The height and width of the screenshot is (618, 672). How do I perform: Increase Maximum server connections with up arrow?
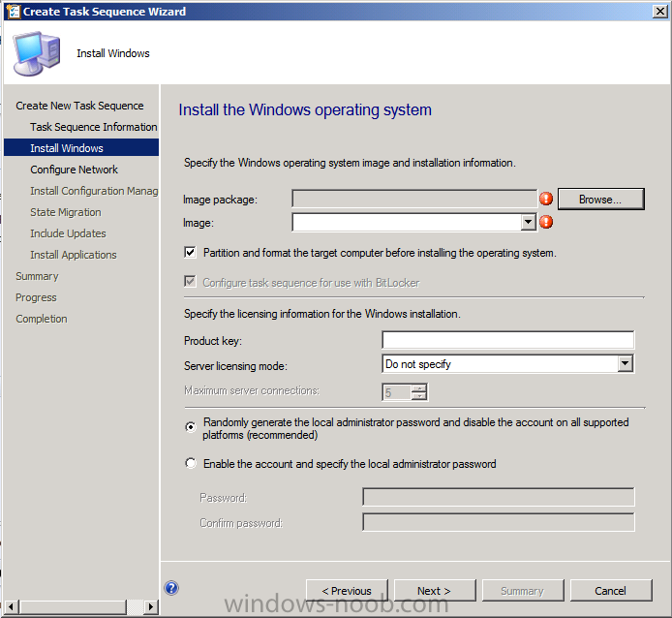coord(418,388)
